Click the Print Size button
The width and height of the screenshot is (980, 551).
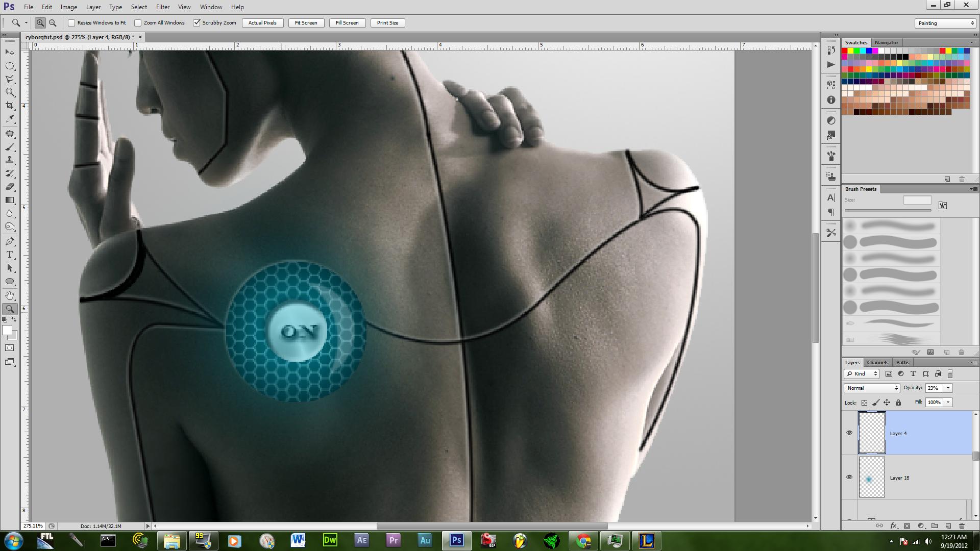coord(387,23)
